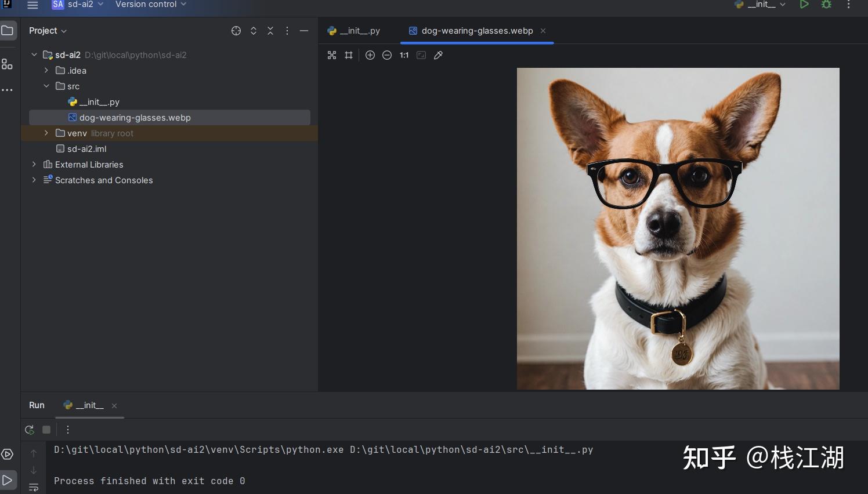Click the Zoom In icon in image toolbar
This screenshot has width=868, height=494.
tap(370, 55)
